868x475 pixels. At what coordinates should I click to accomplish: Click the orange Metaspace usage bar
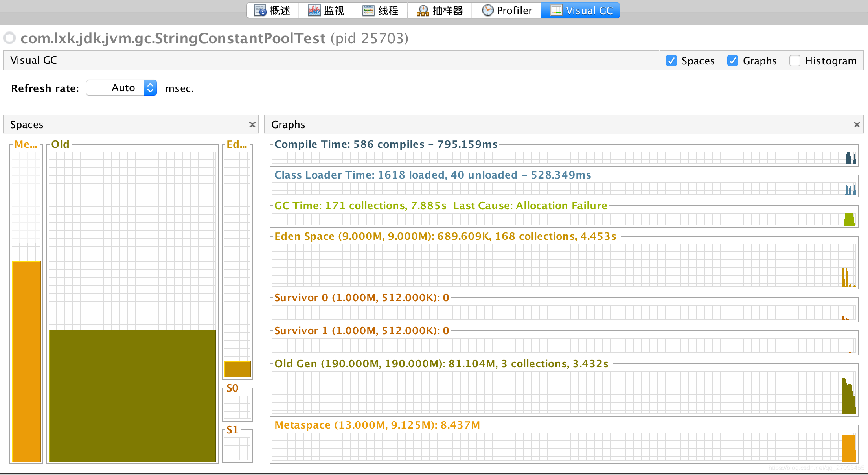[26, 361]
